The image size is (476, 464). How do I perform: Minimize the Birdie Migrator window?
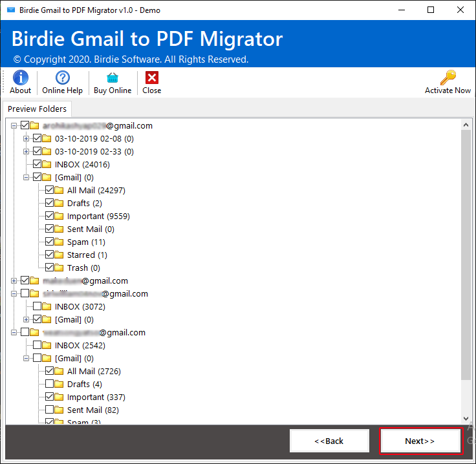(402, 10)
